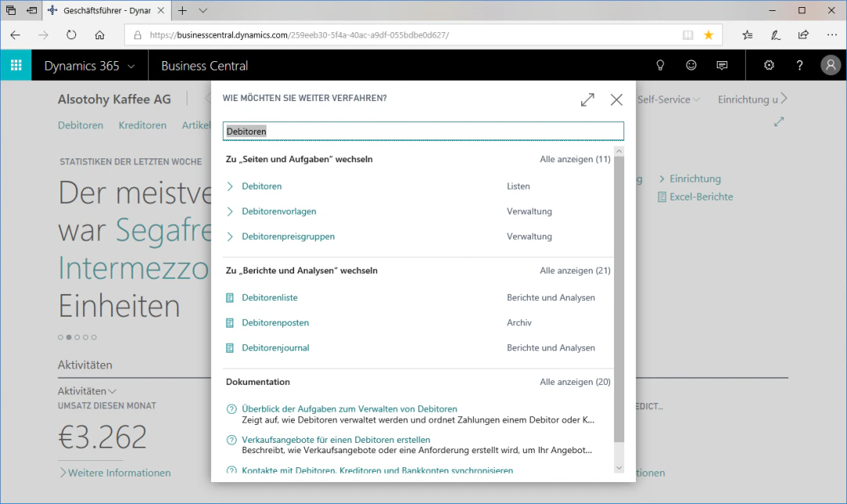Open the Debitoren list result
847x504 pixels.
pyautogui.click(x=261, y=187)
